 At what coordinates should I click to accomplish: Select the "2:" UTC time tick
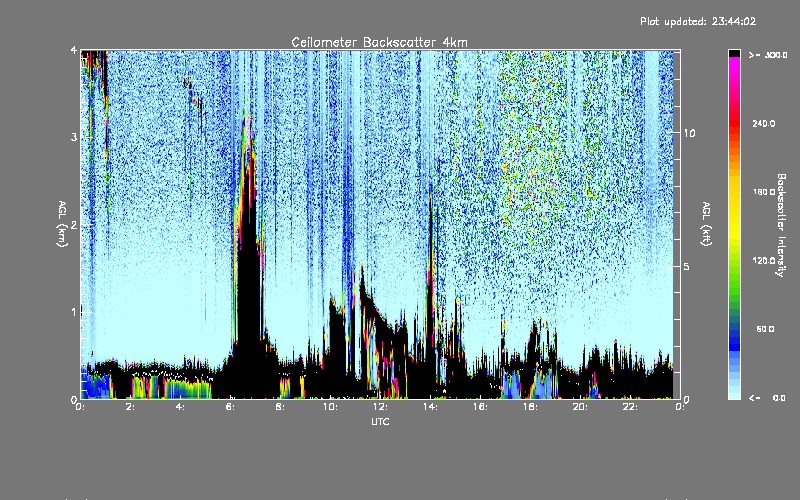[130, 407]
